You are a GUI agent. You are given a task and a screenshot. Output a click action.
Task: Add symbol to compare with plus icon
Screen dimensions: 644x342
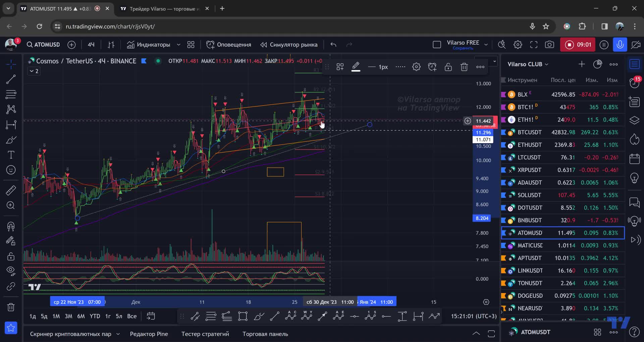(71, 45)
